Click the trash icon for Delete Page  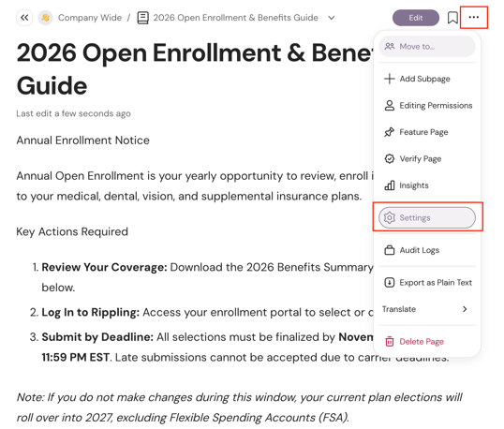(390, 342)
